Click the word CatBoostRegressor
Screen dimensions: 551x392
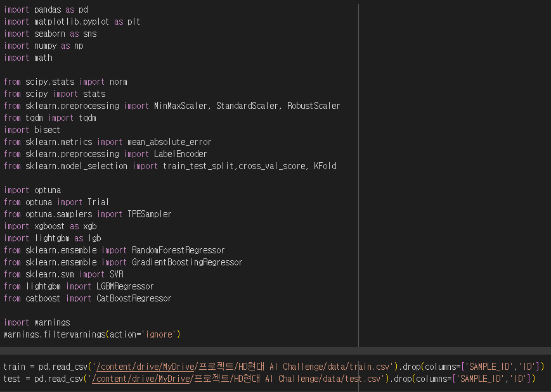[x=134, y=298]
